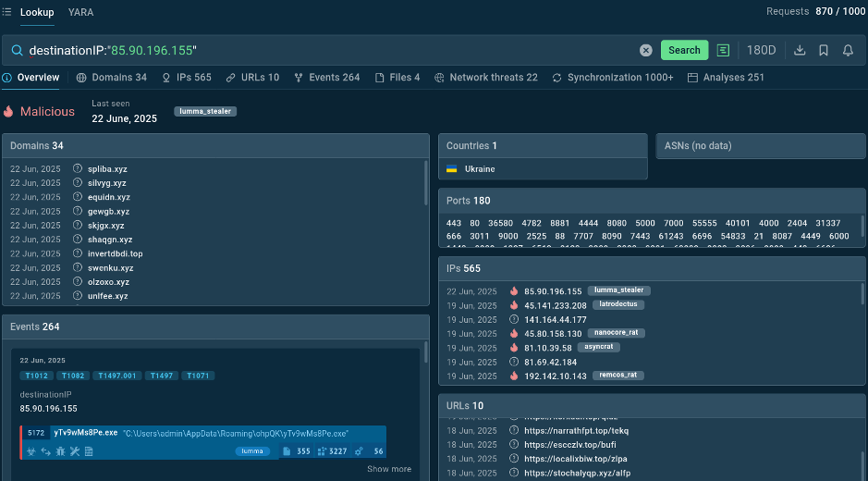
Task: Open the Events 264 tab
Action: point(327,78)
